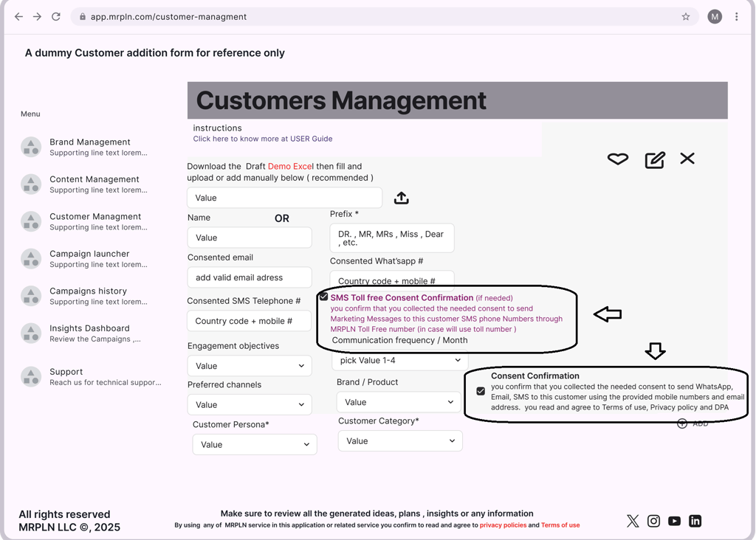The height and width of the screenshot is (540, 756).
Task: Click the Customer Managment menu icon
Action: tap(31, 221)
